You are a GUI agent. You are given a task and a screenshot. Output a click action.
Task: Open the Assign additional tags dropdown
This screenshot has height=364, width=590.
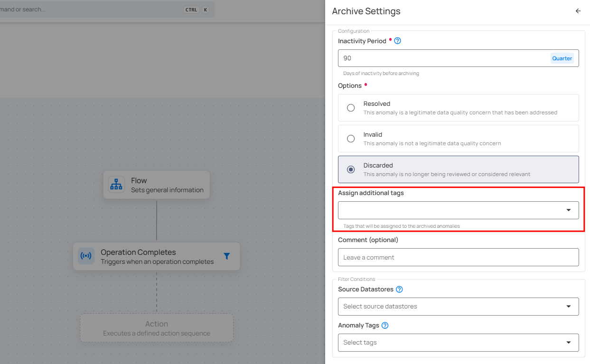569,210
